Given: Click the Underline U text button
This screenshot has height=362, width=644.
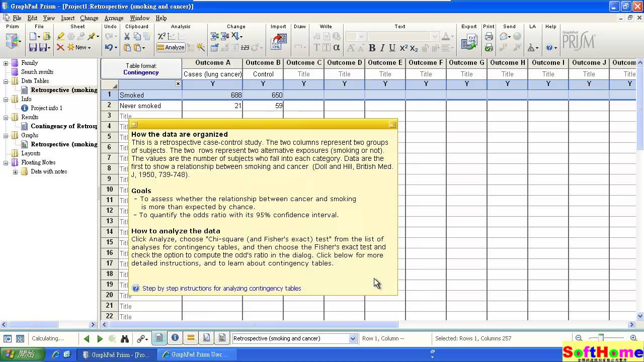Looking at the screenshot, I should point(392,48).
